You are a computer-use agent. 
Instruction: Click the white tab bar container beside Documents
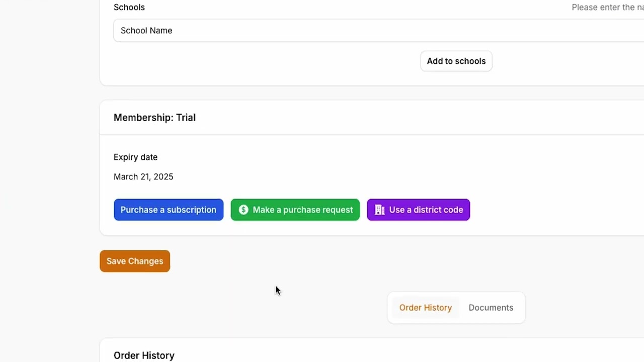pos(520,308)
